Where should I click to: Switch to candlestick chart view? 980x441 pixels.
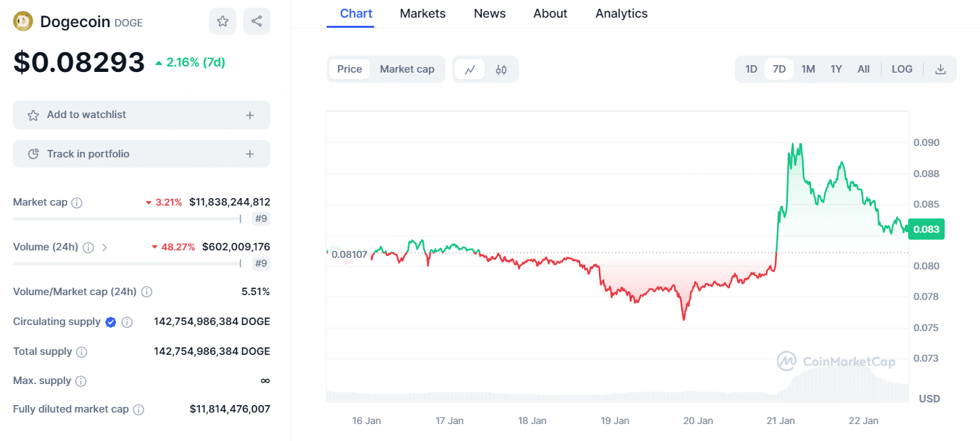point(501,69)
